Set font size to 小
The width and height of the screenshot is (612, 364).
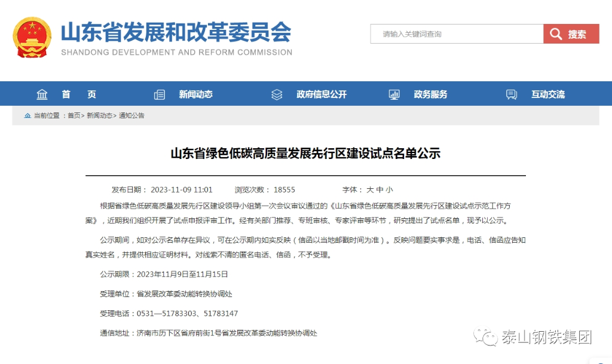click(x=389, y=189)
